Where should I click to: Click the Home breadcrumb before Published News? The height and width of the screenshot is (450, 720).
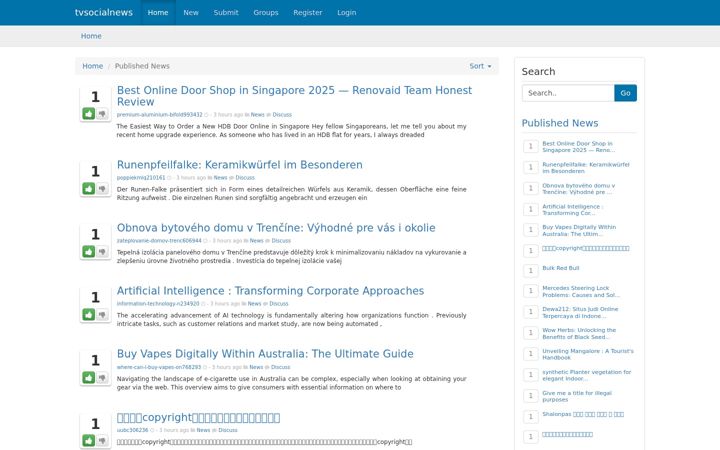[x=92, y=66]
